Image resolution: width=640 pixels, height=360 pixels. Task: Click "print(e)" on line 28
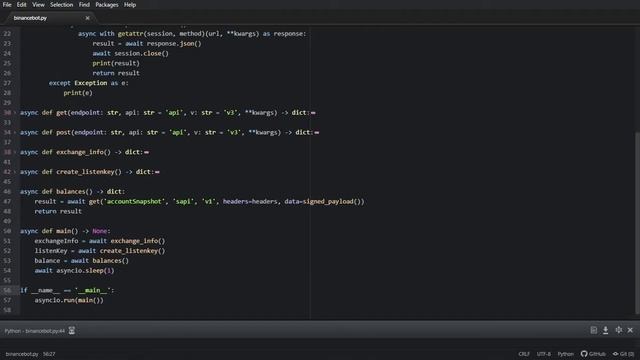point(78,93)
